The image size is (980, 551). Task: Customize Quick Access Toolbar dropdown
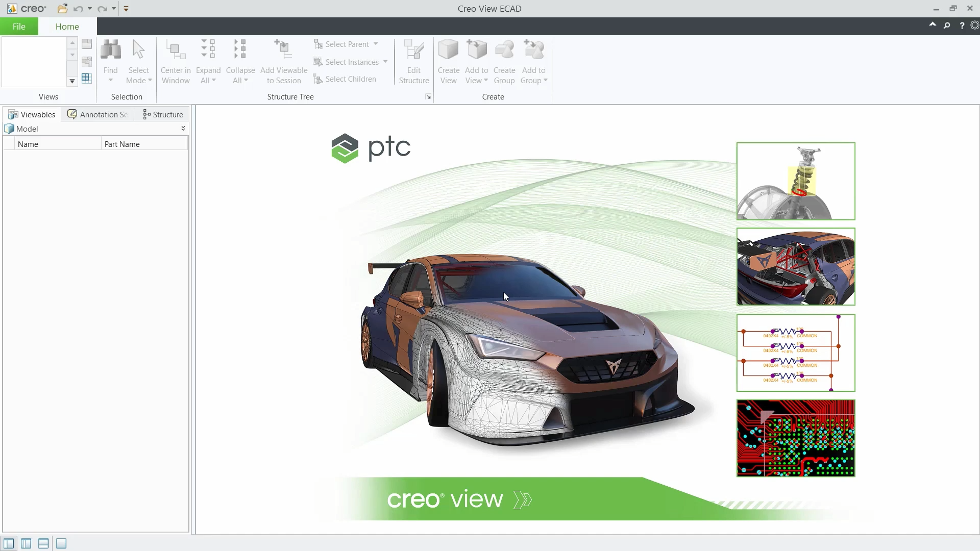(x=126, y=9)
